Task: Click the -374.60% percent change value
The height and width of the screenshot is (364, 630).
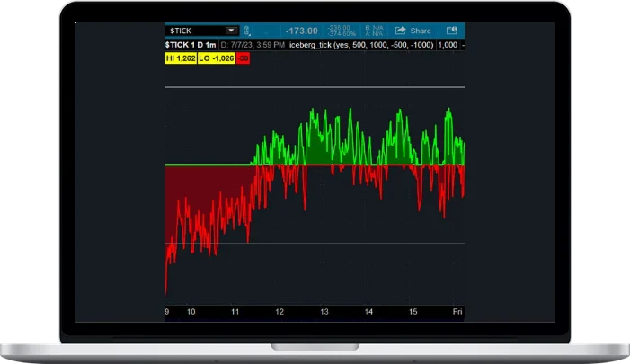Action: click(340, 33)
